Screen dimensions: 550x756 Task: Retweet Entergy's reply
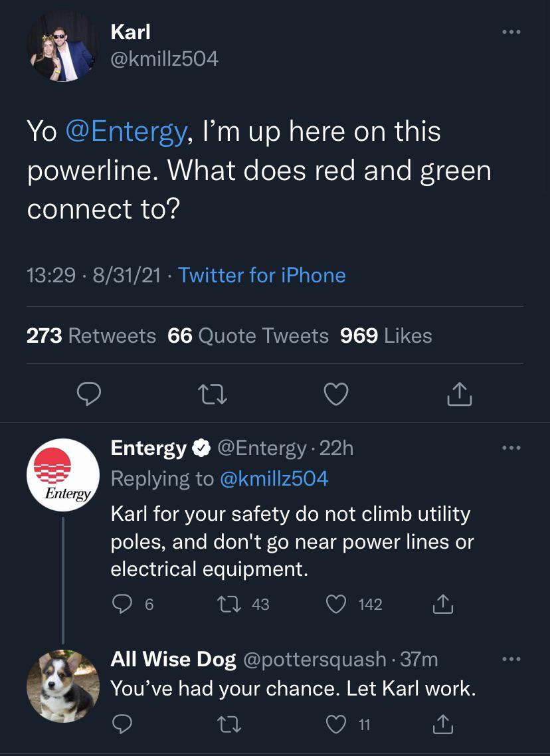click(227, 604)
